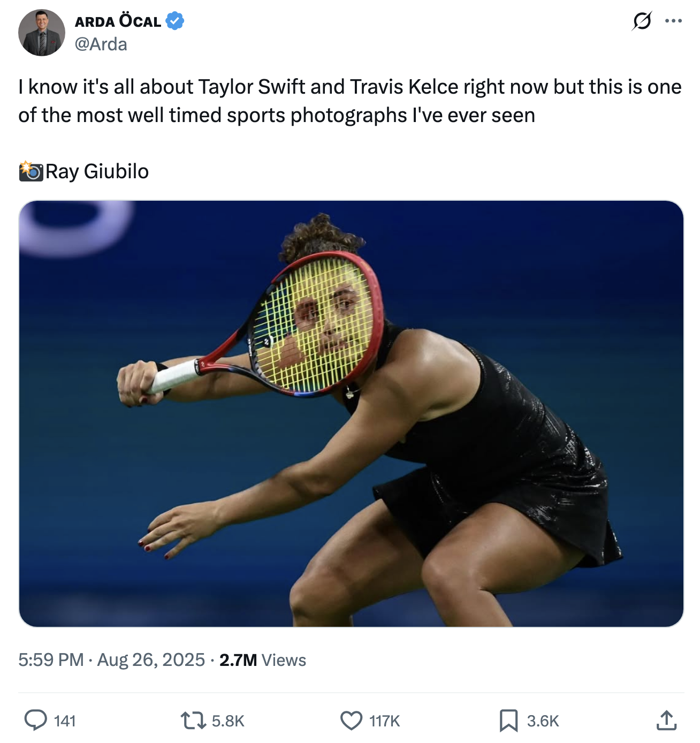This screenshot has height=743, width=700.
Task: Open Arda Öcal's profile avatar
Action: point(42,33)
